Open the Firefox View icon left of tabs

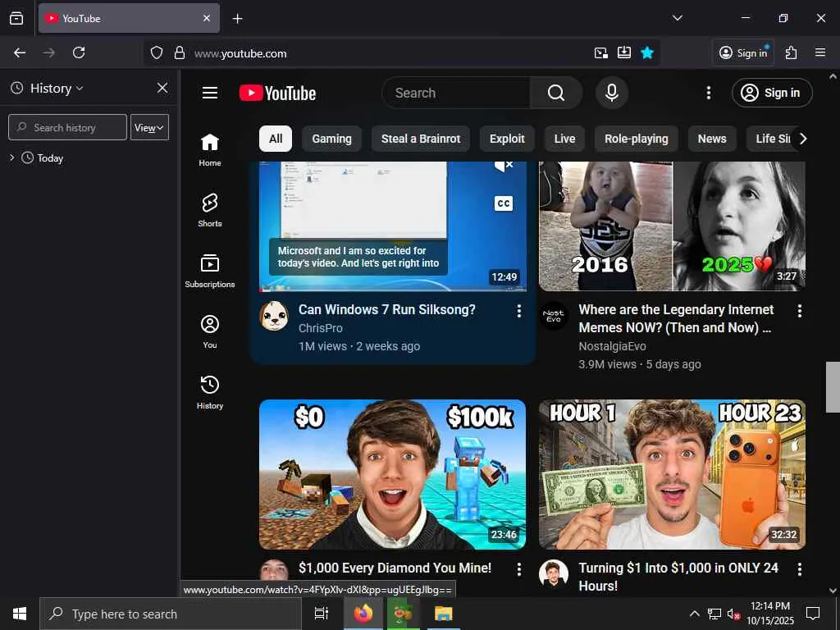(16, 18)
